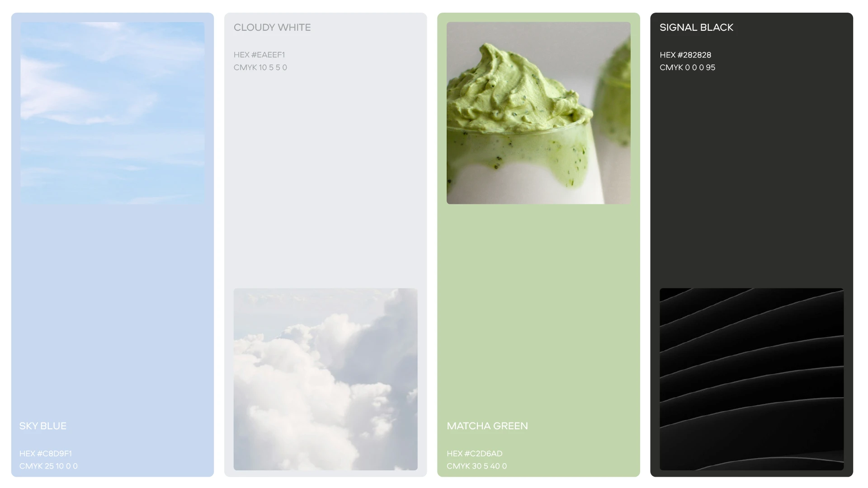Click CMYK 0 0 0 95 value

point(688,67)
